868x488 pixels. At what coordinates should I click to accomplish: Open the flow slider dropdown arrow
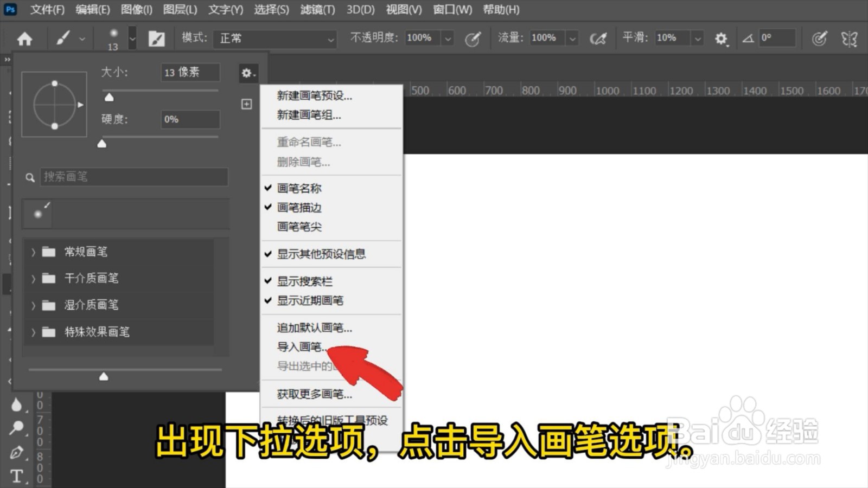tap(572, 38)
